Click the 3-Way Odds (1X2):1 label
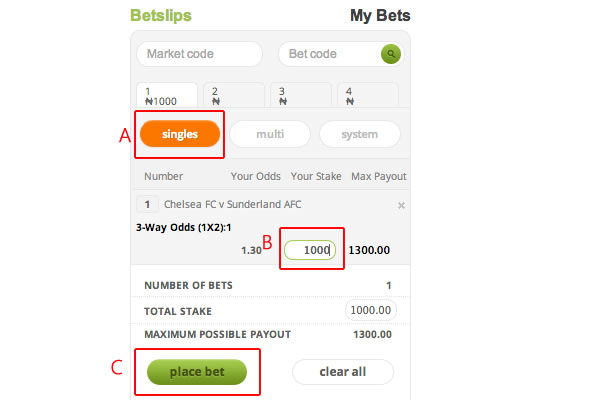Viewport: 596px width, 400px height. coord(184,227)
